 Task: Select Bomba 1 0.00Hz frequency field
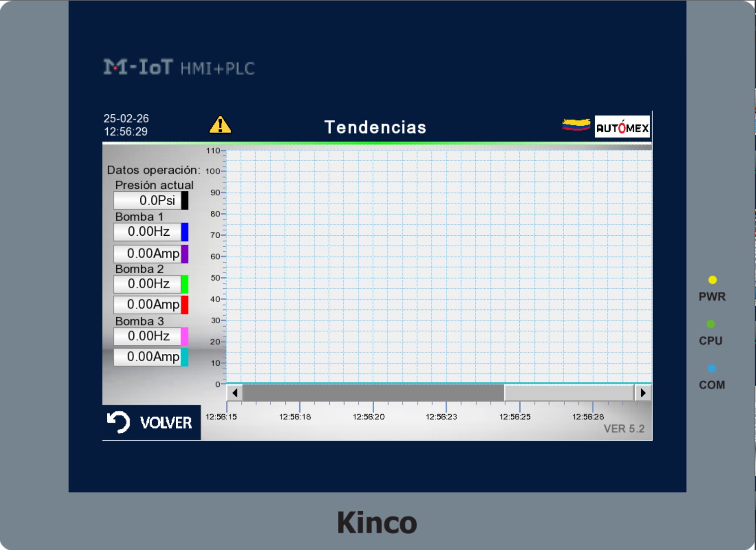147,232
